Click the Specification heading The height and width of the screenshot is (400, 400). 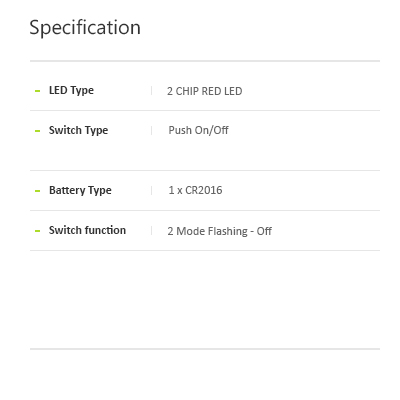pyautogui.click(x=85, y=28)
